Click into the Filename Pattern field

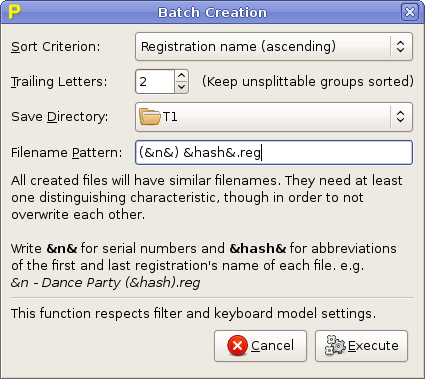(x=274, y=153)
